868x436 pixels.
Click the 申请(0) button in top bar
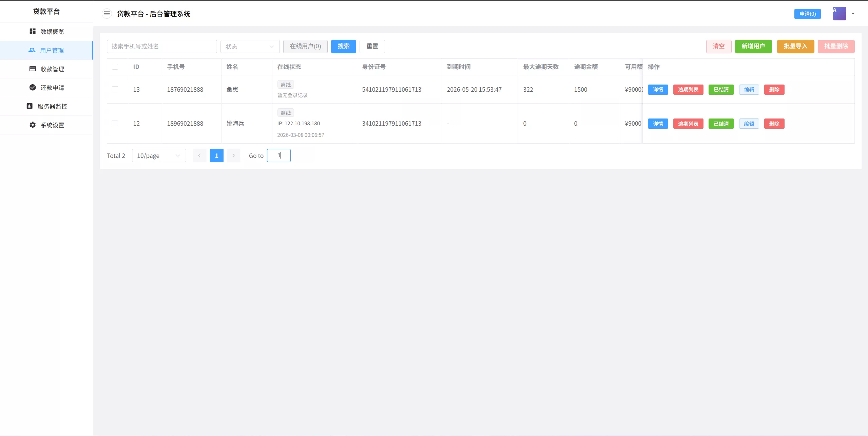coord(808,14)
